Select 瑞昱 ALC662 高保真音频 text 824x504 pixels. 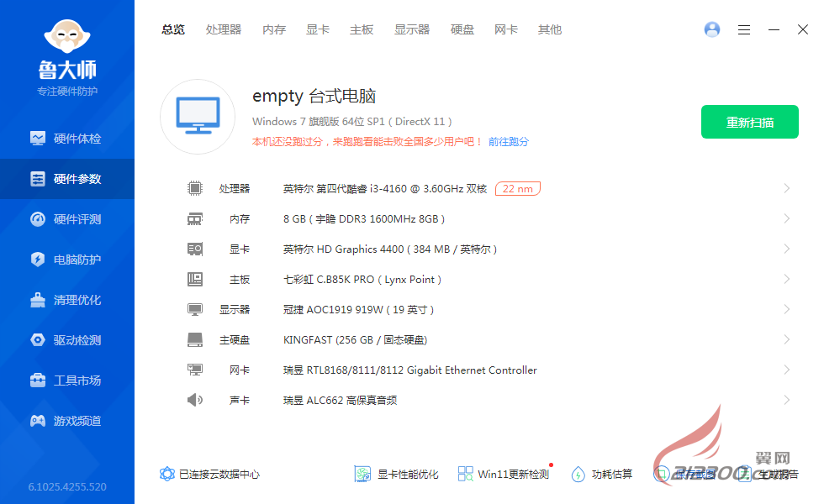[340, 401]
